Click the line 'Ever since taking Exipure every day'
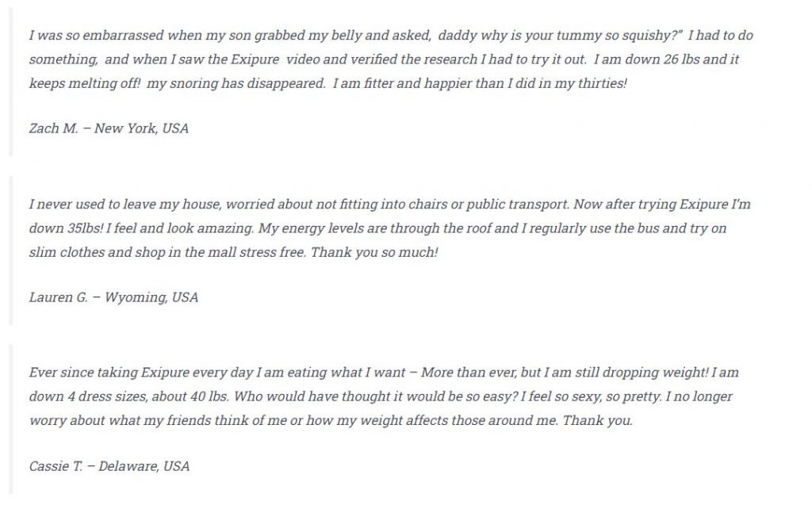 click(x=384, y=373)
